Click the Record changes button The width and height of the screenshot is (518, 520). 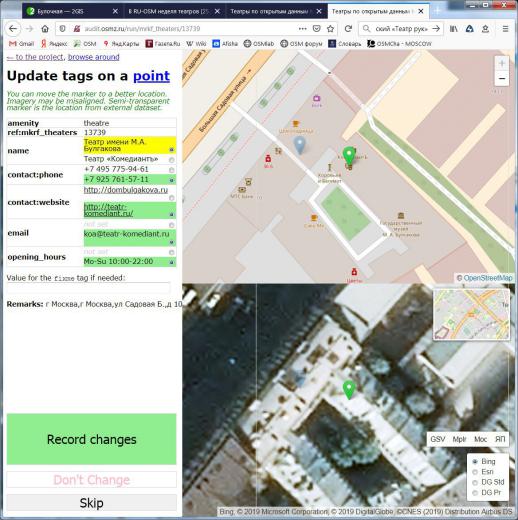(x=91, y=439)
